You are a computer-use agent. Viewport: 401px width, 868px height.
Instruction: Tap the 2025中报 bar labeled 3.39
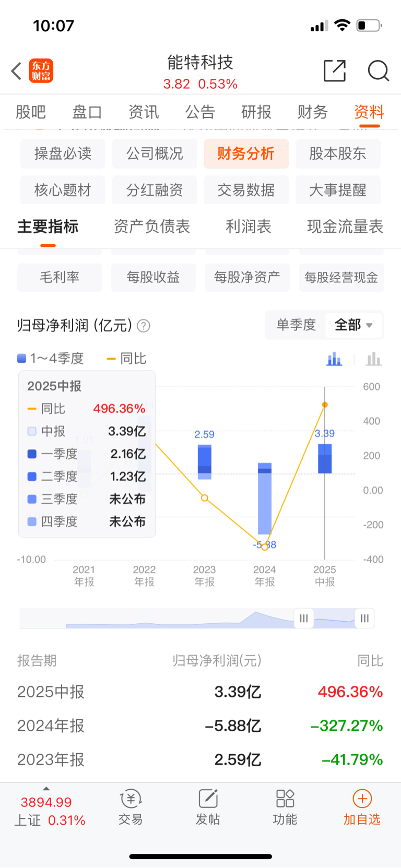[x=325, y=458]
